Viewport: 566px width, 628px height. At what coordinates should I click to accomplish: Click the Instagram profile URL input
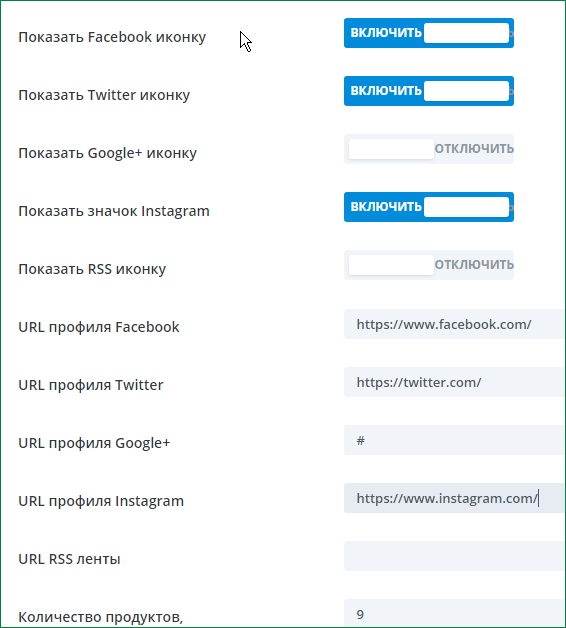[455, 498]
